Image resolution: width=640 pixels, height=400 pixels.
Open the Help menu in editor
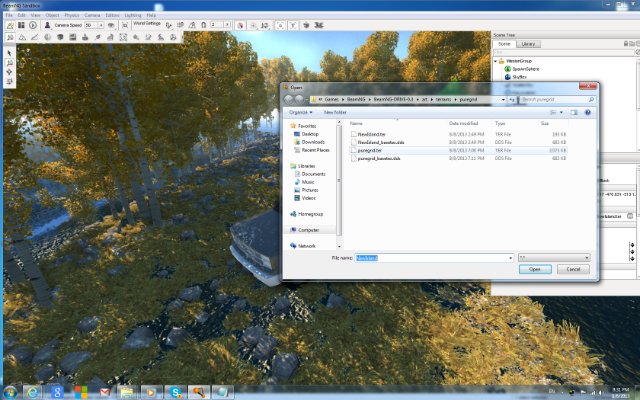click(x=151, y=15)
